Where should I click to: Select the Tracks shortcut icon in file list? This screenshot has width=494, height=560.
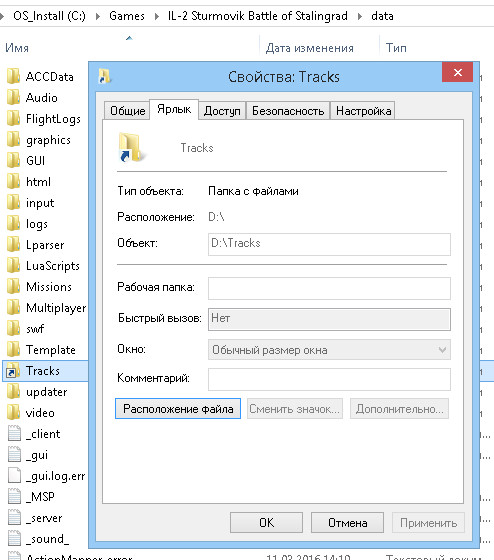[x=14, y=371]
